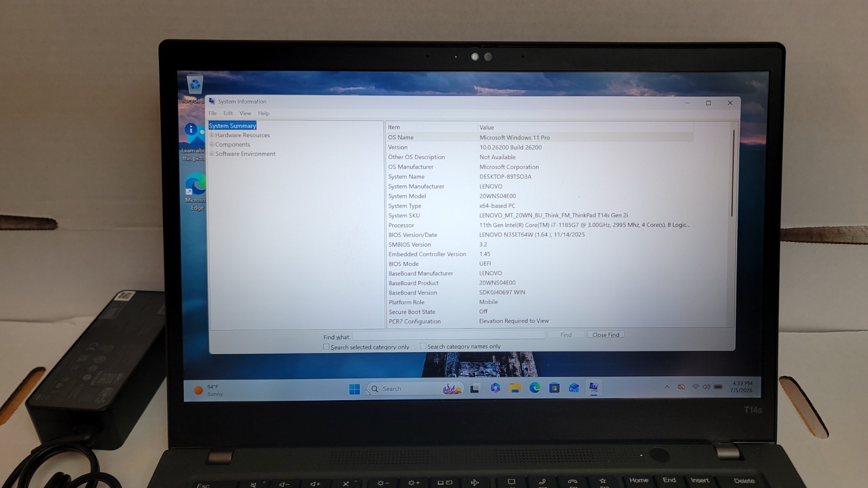
Task: Select the BIOS Version/Date row
Action: click(539, 235)
